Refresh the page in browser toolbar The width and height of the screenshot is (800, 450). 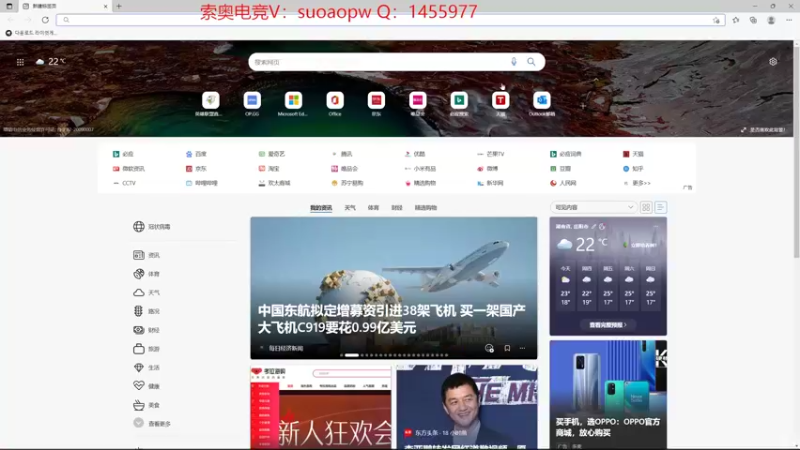click(45, 20)
